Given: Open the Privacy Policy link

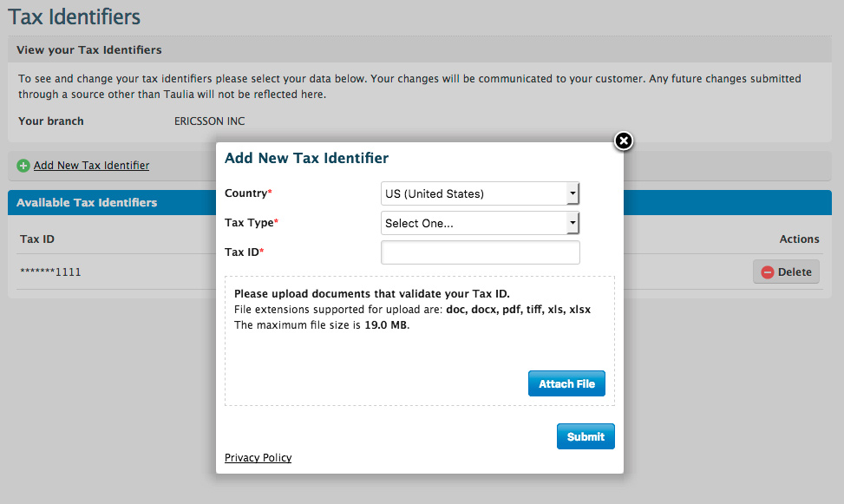Looking at the screenshot, I should click(258, 458).
